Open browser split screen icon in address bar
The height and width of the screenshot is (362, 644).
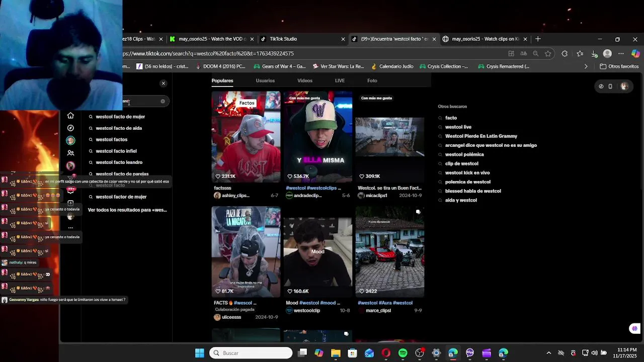[x=511, y=54]
